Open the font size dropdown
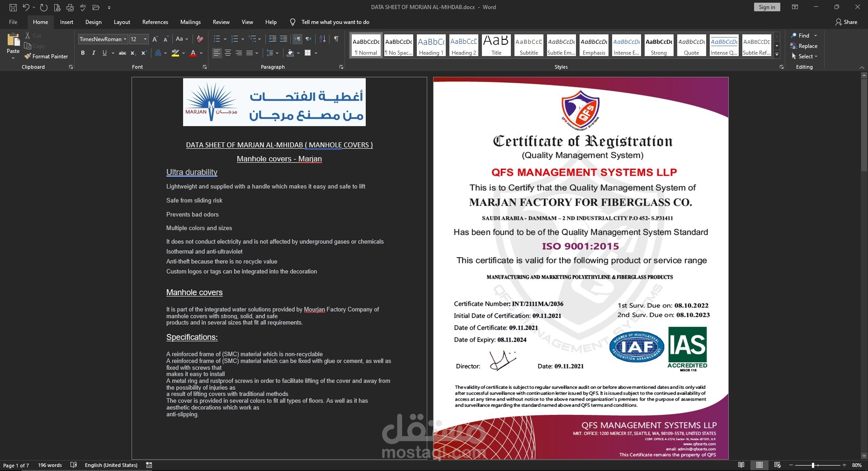This screenshot has height=471, width=868. (x=146, y=39)
